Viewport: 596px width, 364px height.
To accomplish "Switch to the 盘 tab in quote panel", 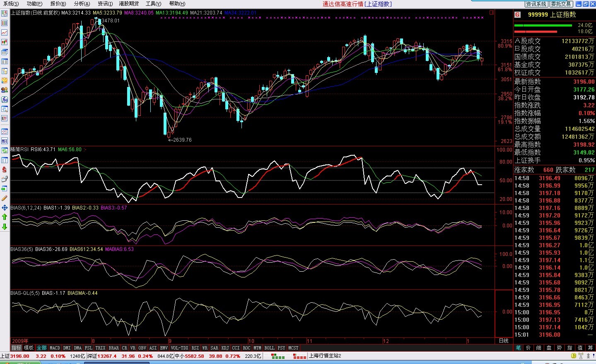I will pyautogui.click(x=549, y=348).
